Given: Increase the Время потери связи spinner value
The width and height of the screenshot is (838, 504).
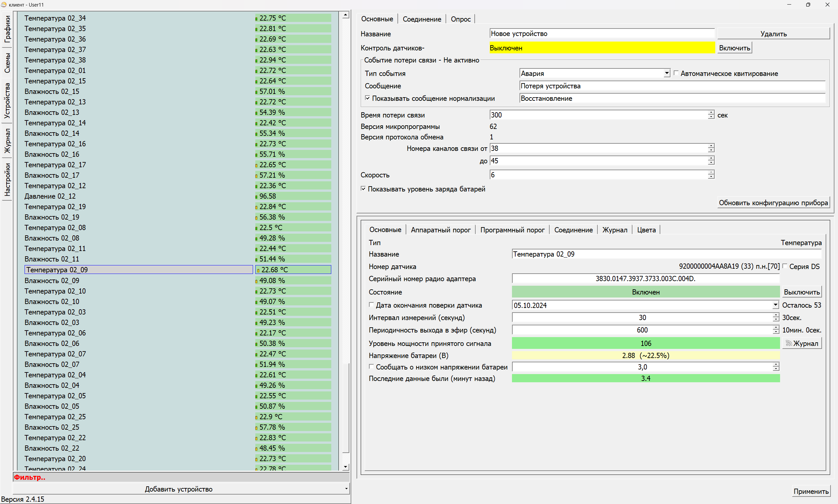Looking at the screenshot, I should [711, 113].
